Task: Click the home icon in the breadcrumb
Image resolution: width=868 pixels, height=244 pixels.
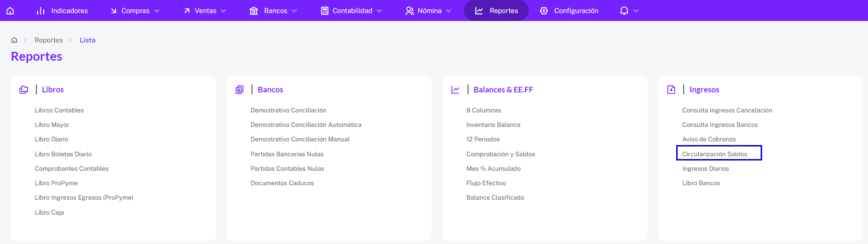Action: (x=14, y=40)
